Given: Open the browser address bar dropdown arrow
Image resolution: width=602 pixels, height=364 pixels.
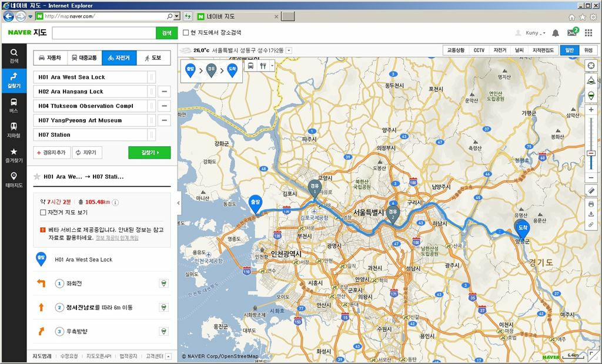Looking at the screenshot, I should 177,16.
